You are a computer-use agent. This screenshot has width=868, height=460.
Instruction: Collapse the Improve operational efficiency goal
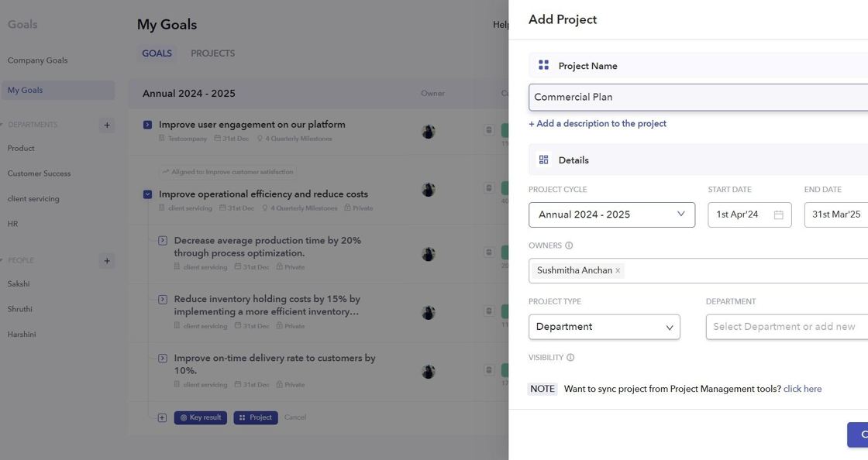(x=147, y=194)
